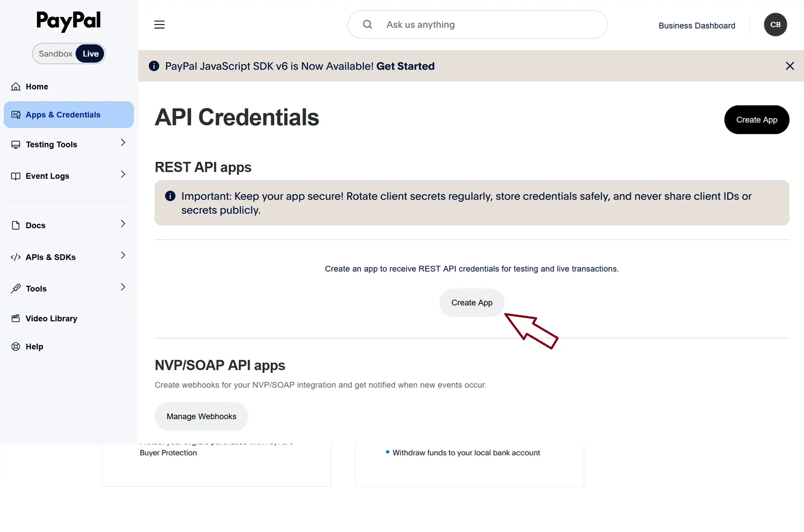
Task: Expand the Event Logs section
Action: click(122, 174)
